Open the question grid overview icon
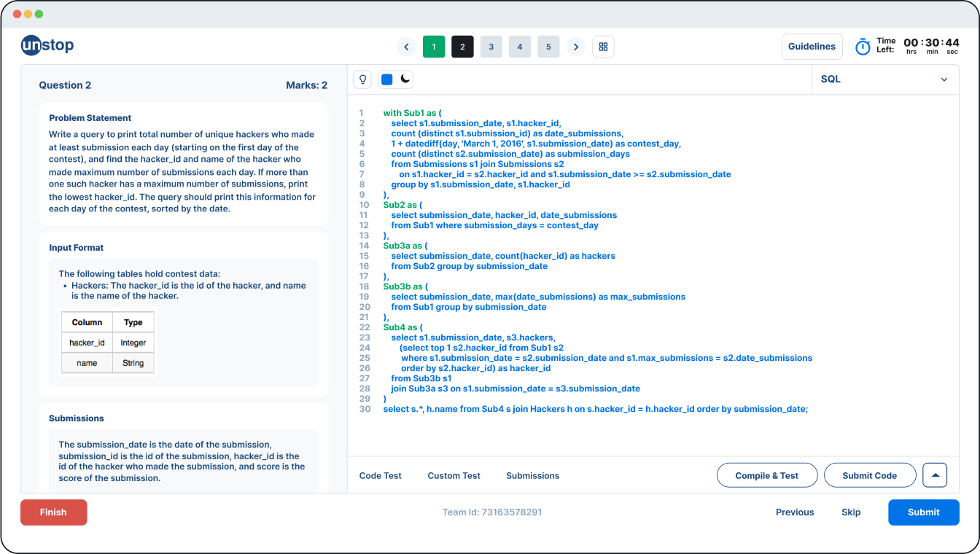 603,47
